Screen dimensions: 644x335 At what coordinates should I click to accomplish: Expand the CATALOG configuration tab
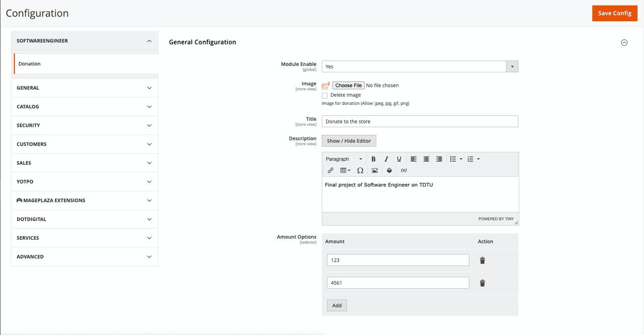pyautogui.click(x=85, y=107)
